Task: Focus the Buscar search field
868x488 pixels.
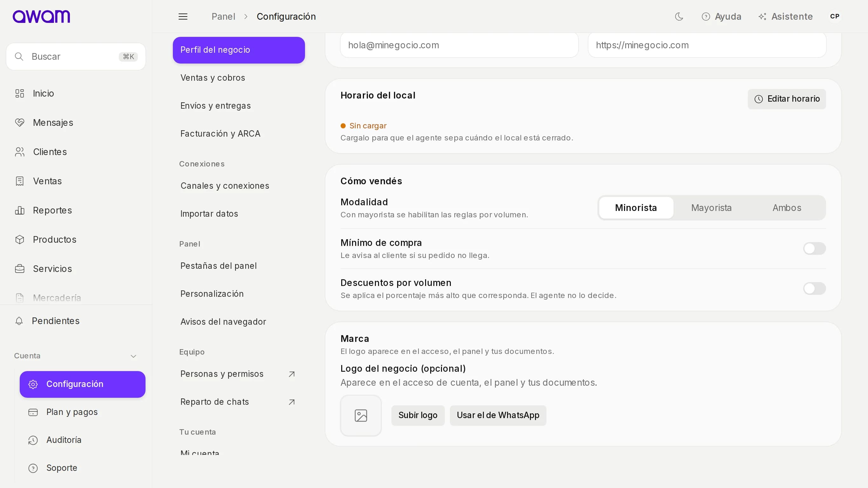Action: [x=76, y=57]
